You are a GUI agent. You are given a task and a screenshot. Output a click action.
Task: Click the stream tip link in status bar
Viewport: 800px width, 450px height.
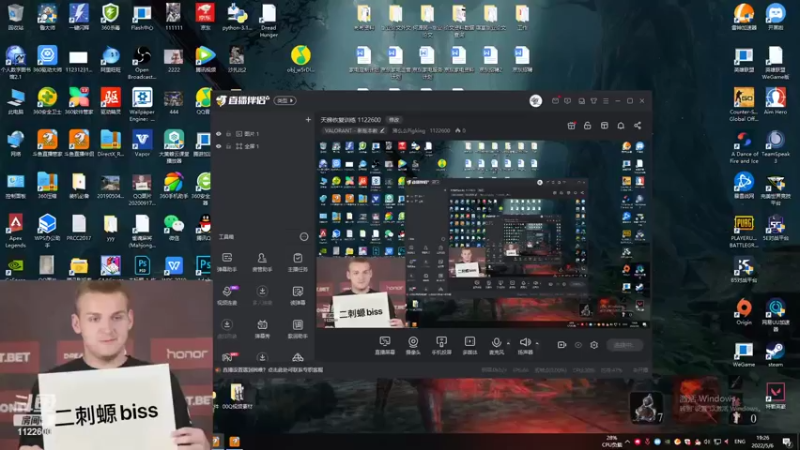tap(272, 370)
